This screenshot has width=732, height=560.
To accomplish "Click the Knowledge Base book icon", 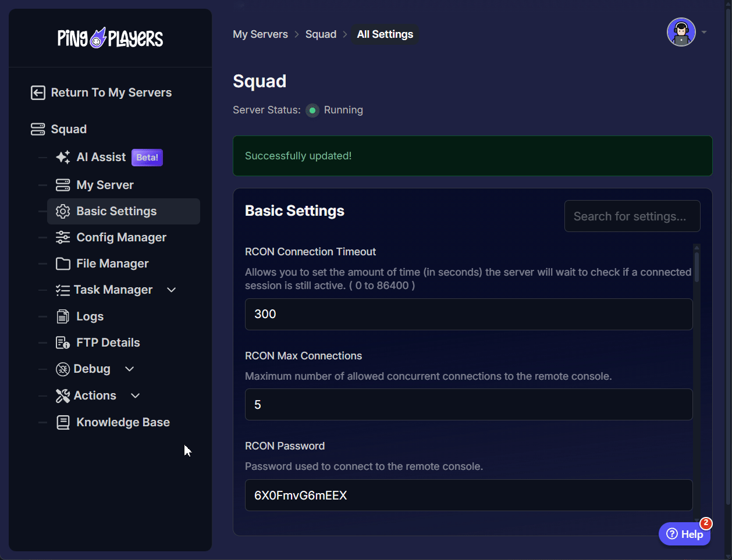I will (x=63, y=422).
